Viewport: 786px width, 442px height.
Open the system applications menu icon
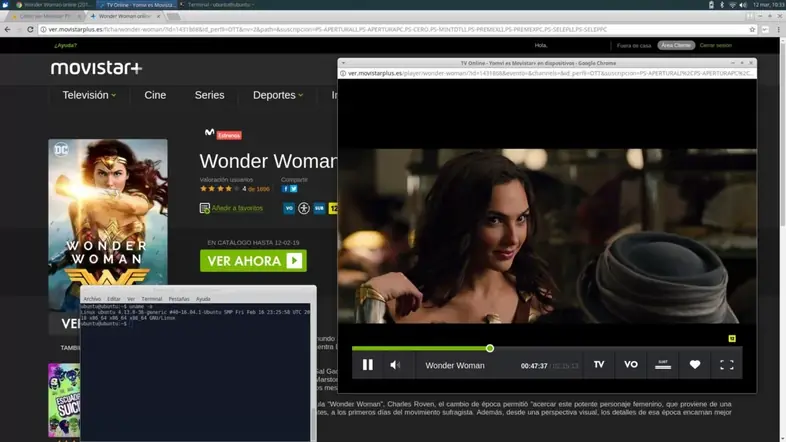pyautogui.click(x=5, y=5)
